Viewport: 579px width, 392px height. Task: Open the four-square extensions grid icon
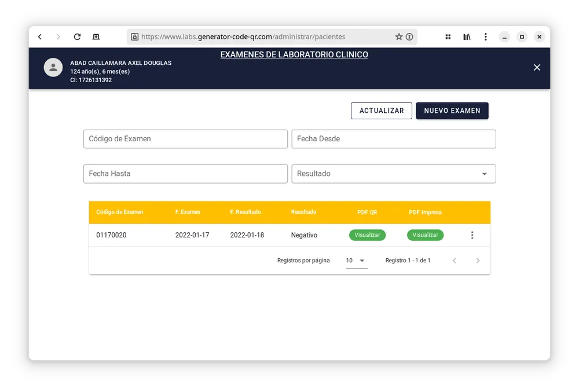click(448, 36)
